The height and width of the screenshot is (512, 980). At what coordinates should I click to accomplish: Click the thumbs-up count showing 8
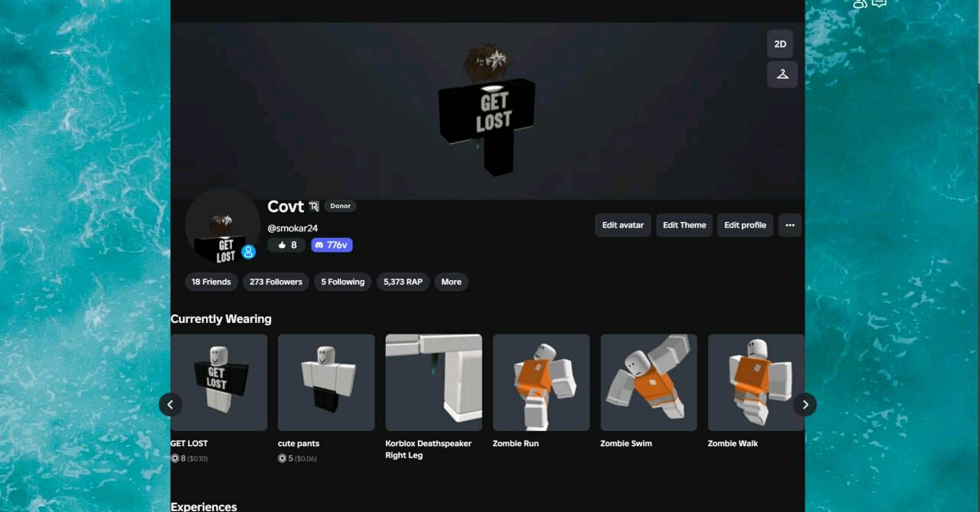[287, 245]
